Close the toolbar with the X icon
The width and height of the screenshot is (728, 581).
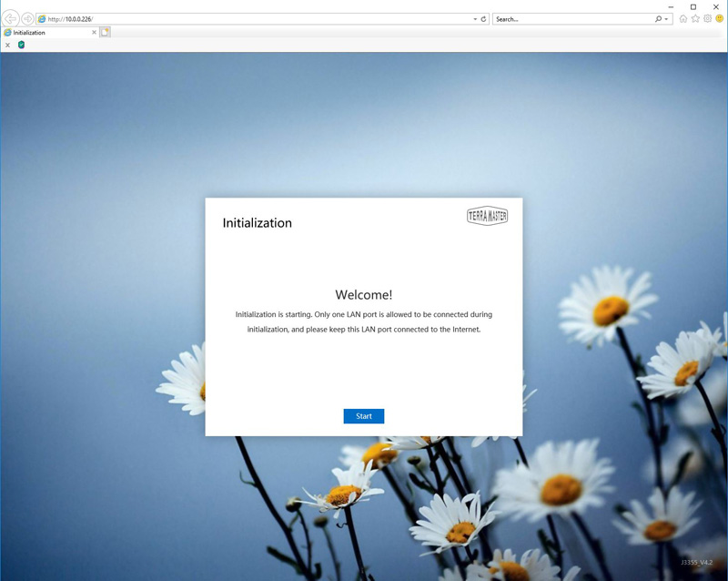point(7,46)
